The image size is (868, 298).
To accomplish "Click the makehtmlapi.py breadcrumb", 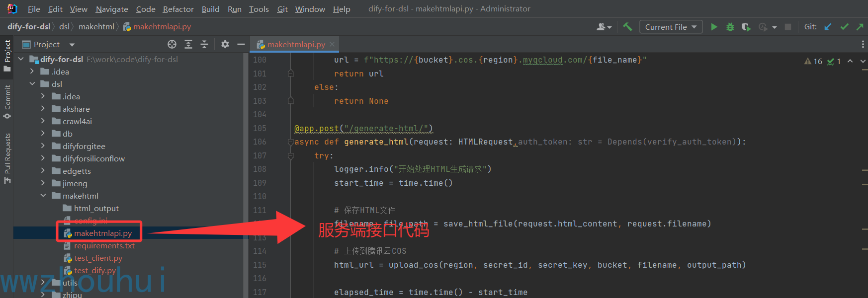I will click(x=157, y=27).
